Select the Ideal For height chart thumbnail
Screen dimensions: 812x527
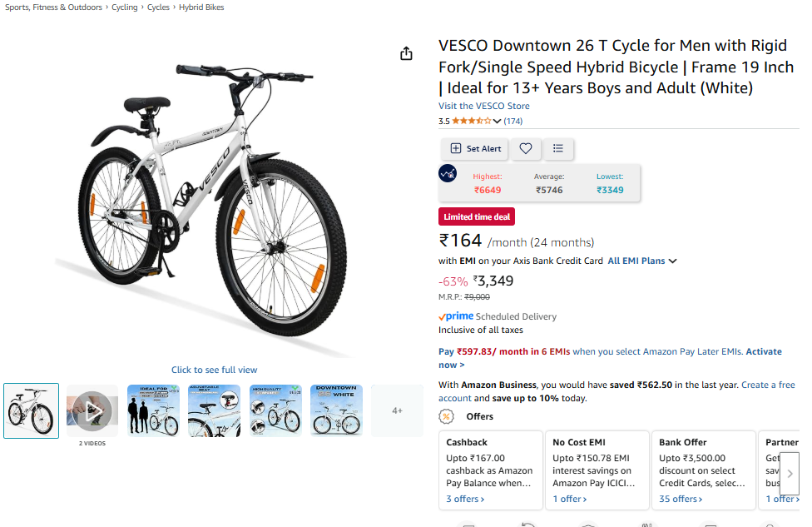pyautogui.click(x=153, y=410)
